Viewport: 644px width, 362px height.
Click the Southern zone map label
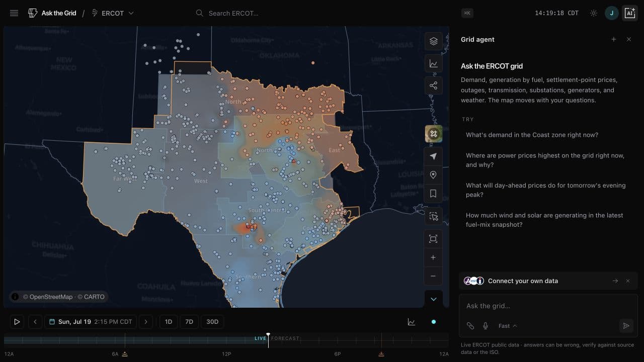249,277
